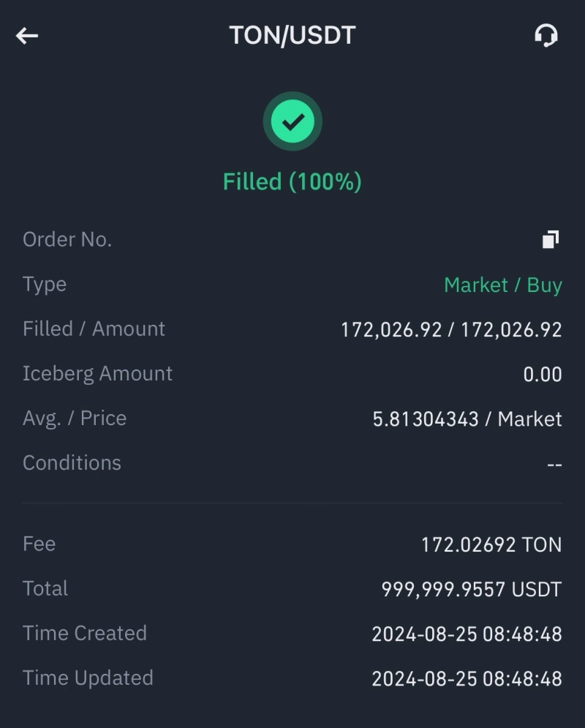Viewport: 585px width, 728px height.
Task: Tap the back arrow icon
Action: point(27,35)
